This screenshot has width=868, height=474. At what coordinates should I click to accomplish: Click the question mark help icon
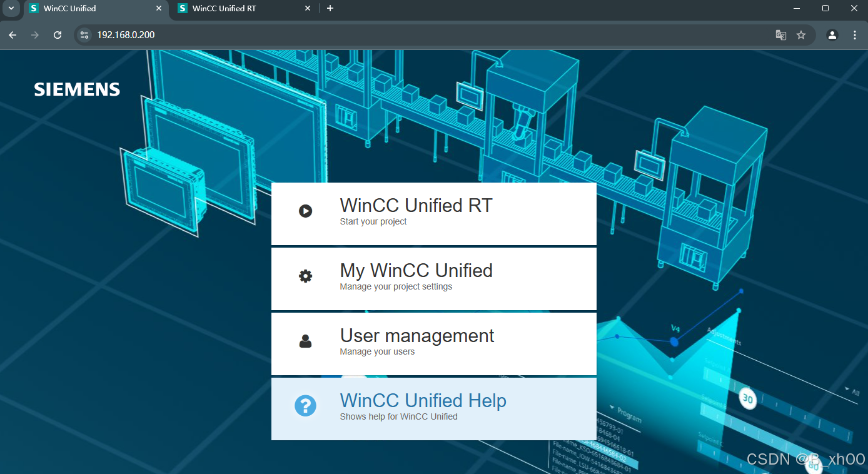(305, 406)
